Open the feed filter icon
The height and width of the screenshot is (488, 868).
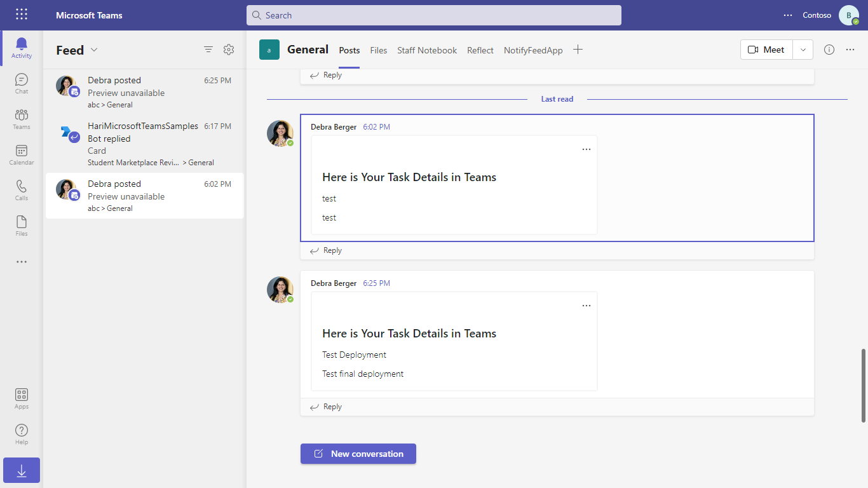pyautogui.click(x=208, y=50)
